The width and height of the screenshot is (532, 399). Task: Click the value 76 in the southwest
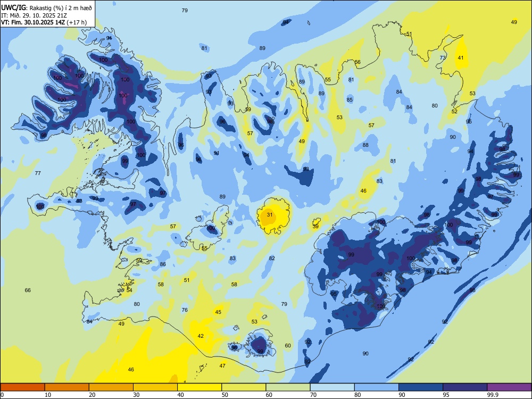185,310
